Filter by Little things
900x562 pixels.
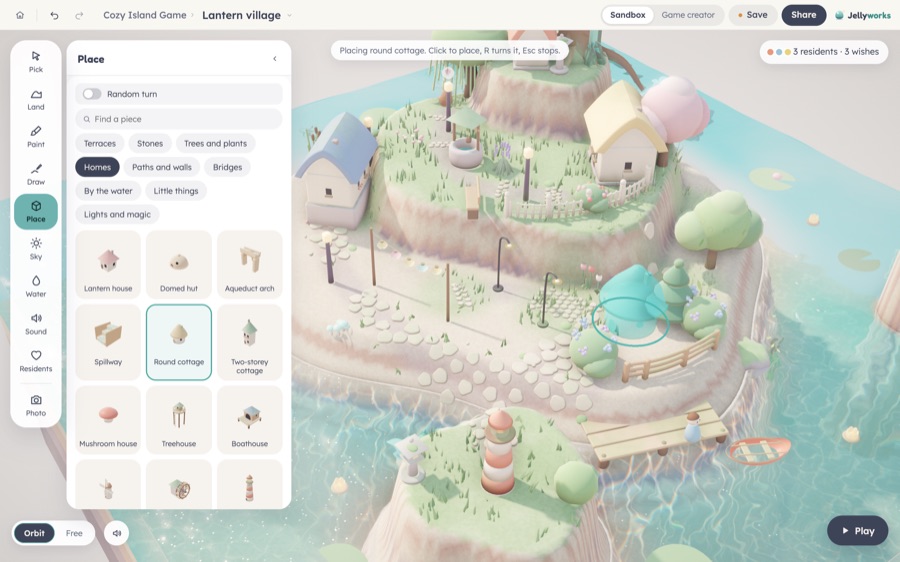click(x=176, y=191)
